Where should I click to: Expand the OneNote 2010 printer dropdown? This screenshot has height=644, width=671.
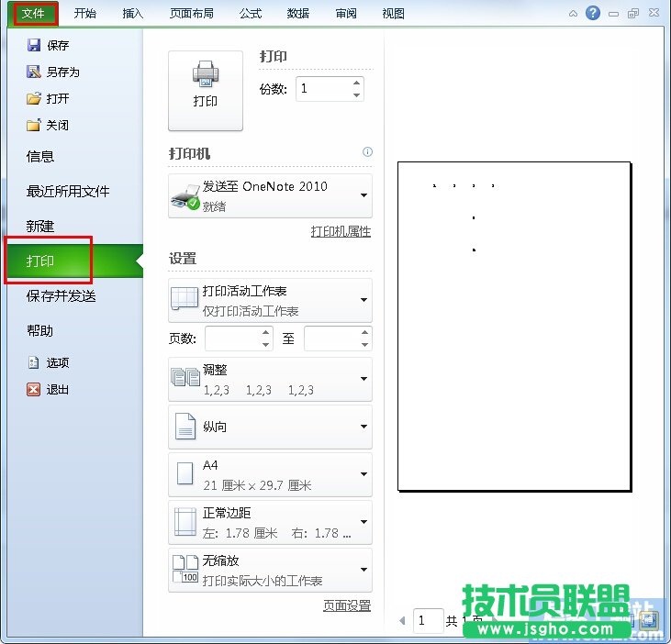363,195
